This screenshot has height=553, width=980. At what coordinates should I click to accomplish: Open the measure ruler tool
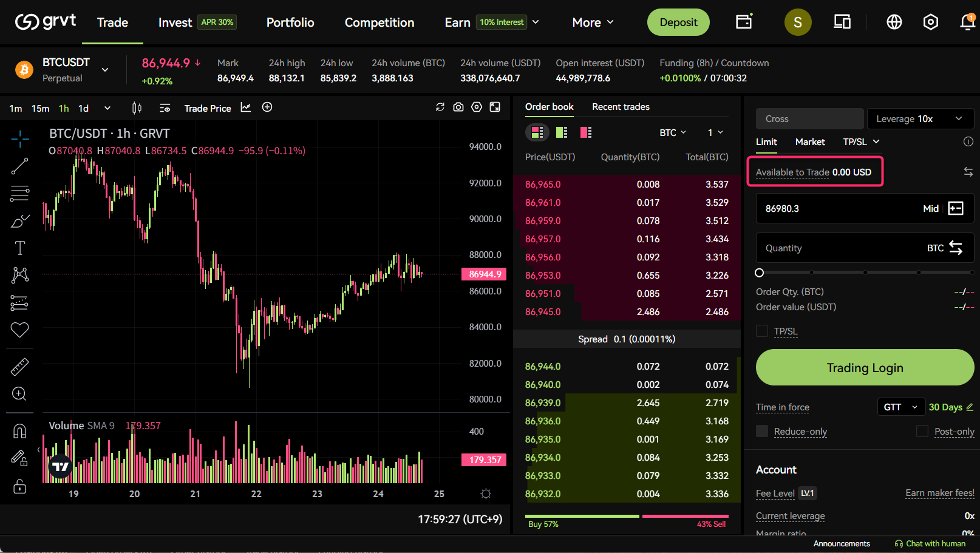tap(19, 367)
